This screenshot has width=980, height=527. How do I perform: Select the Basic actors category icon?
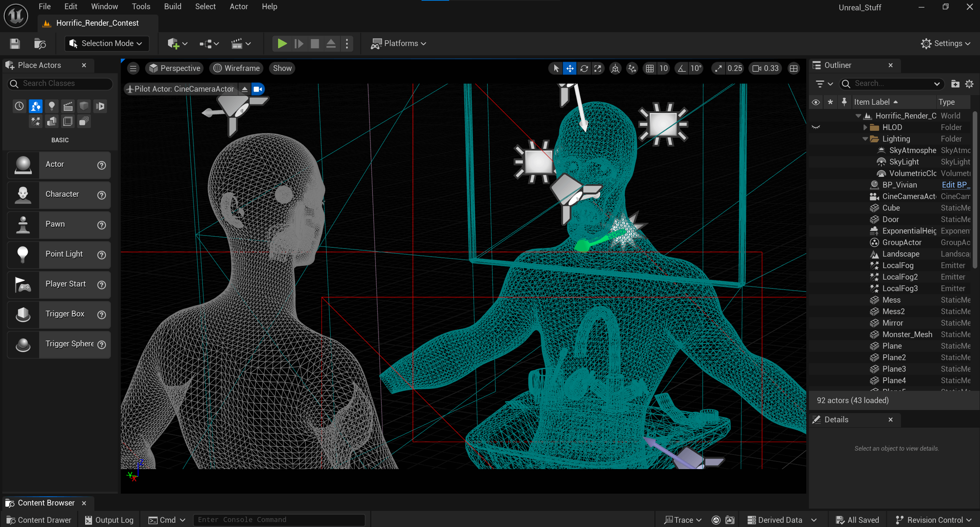click(36, 106)
